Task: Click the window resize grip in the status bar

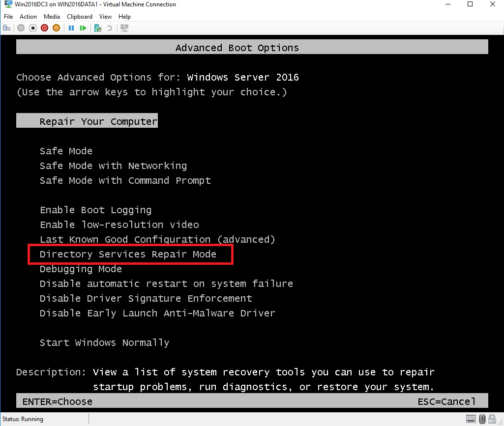Action: tap(501, 422)
